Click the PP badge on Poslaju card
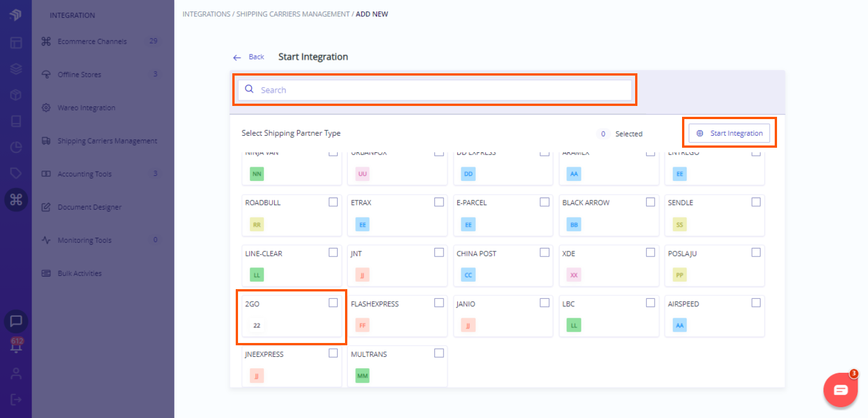The height and width of the screenshot is (418, 868). point(680,275)
